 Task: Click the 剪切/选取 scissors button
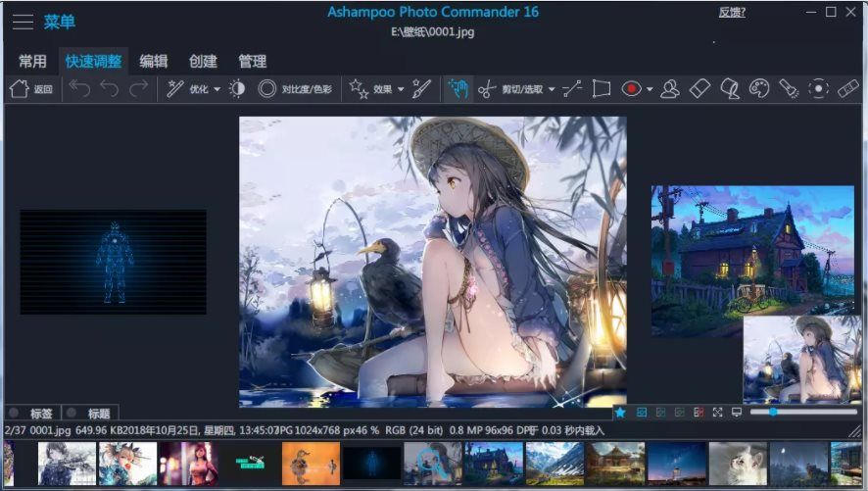[x=510, y=89]
